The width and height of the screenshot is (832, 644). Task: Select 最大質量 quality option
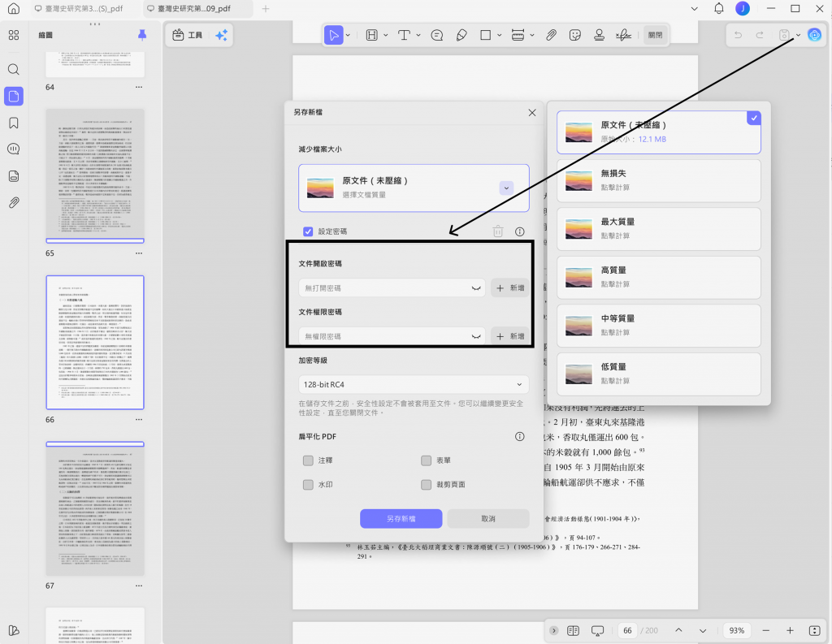[658, 229]
